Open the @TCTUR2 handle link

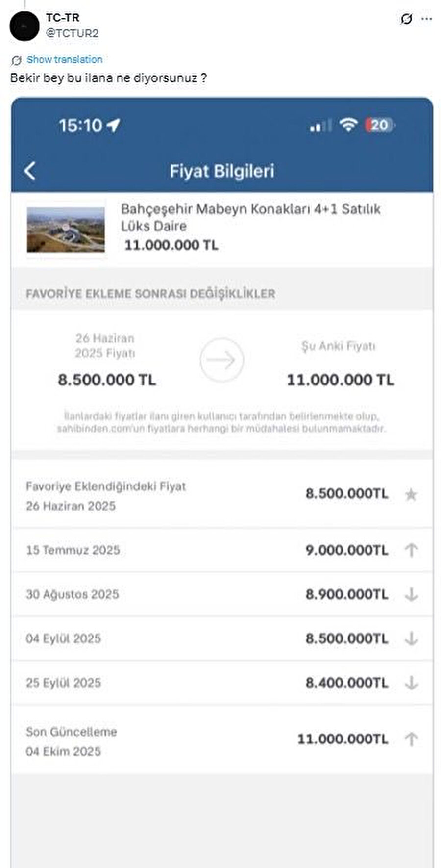click(72, 33)
